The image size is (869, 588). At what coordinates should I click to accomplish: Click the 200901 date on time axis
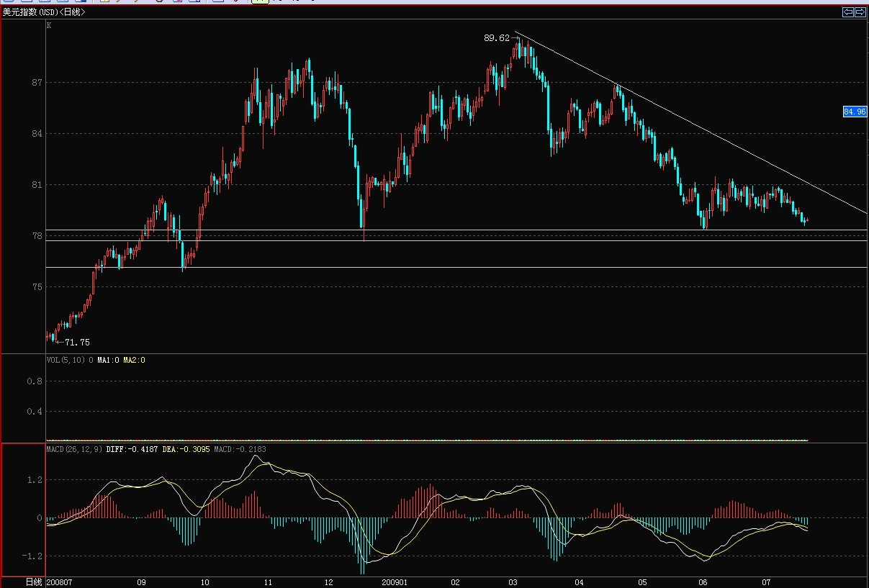point(395,582)
